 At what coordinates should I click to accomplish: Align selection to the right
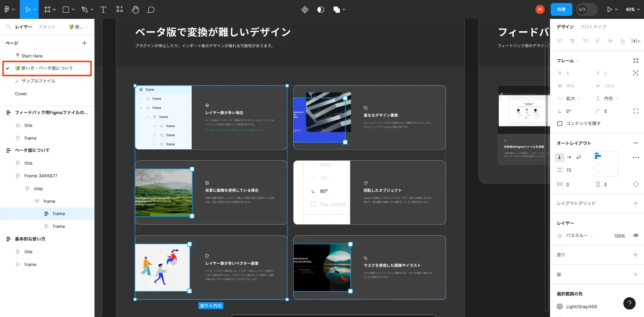coord(585,41)
